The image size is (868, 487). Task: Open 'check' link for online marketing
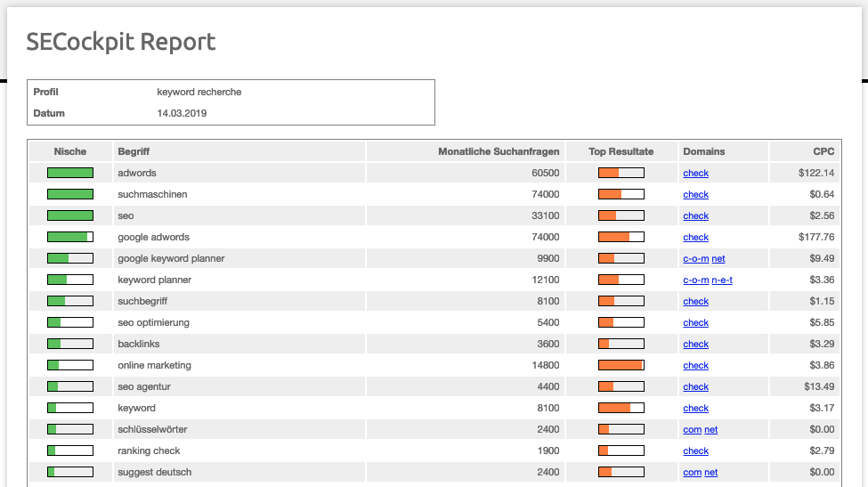pos(695,366)
